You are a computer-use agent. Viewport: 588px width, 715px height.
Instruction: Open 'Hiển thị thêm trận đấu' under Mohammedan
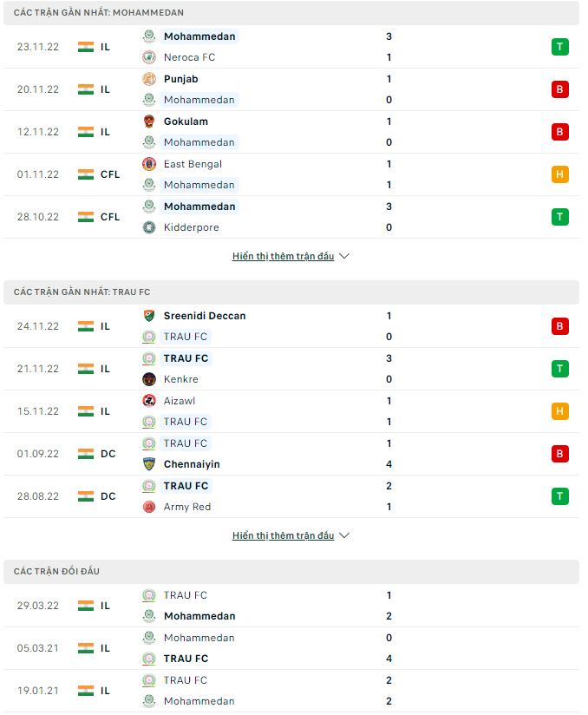[283, 257]
